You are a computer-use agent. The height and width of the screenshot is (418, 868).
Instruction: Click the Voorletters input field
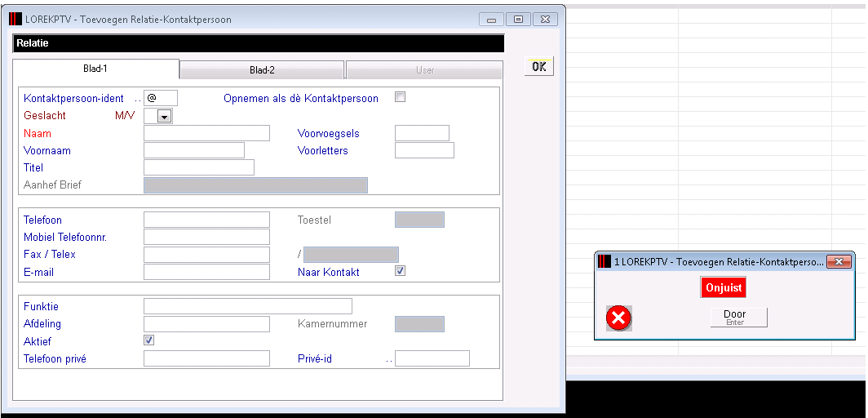click(424, 150)
